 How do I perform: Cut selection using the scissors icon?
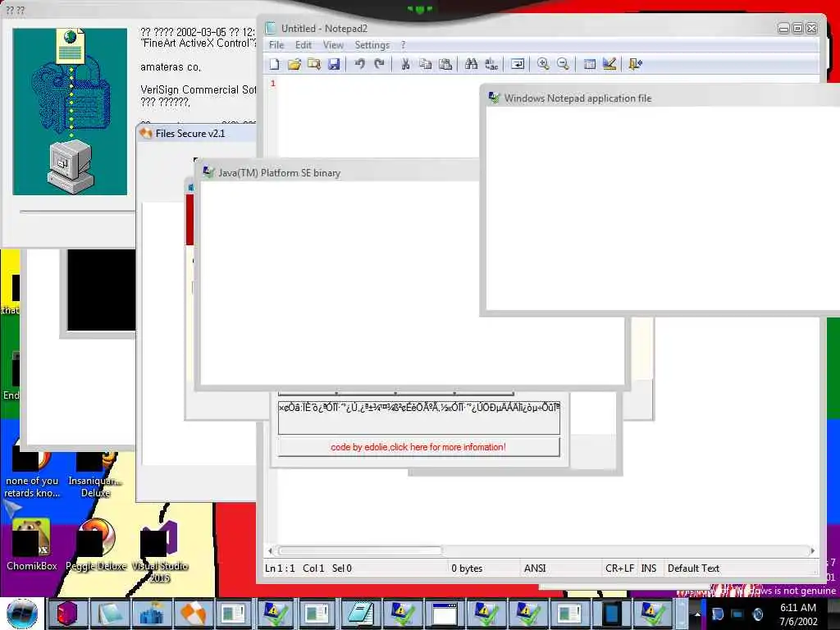point(405,64)
